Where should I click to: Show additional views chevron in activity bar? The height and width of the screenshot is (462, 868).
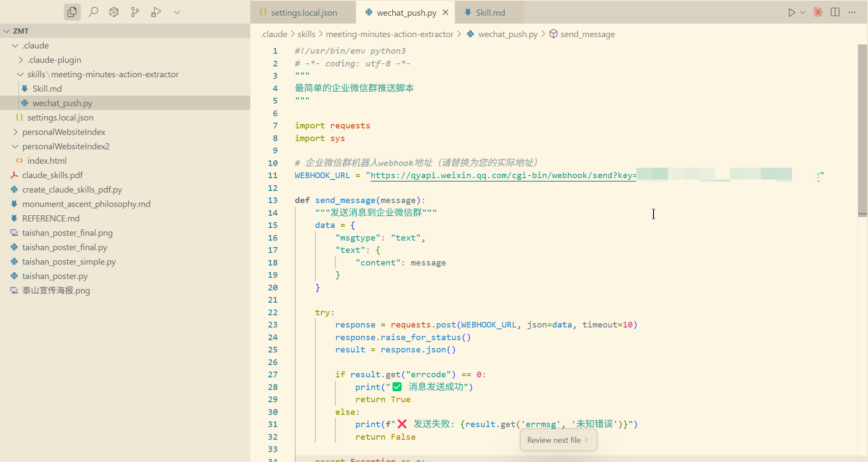tap(177, 12)
